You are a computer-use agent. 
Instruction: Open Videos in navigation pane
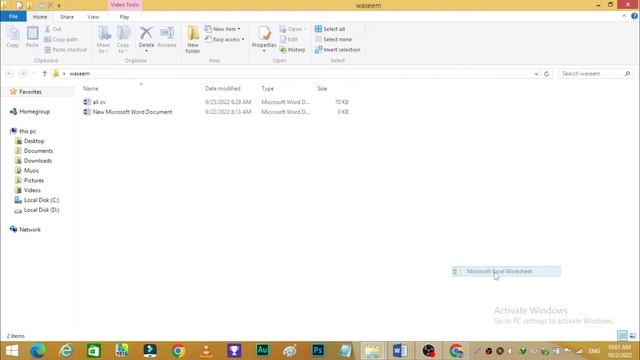[x=32, y=190]
